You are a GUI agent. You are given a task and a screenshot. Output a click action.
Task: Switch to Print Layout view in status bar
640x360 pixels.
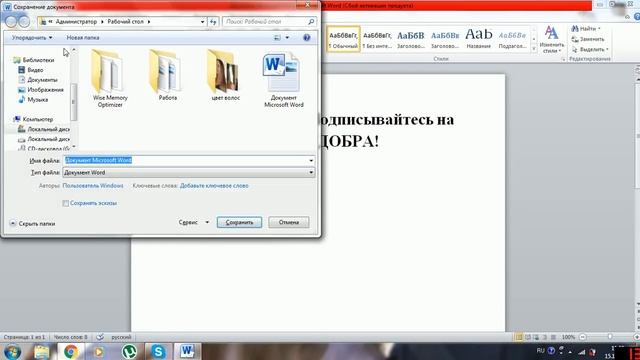(519, 337)
